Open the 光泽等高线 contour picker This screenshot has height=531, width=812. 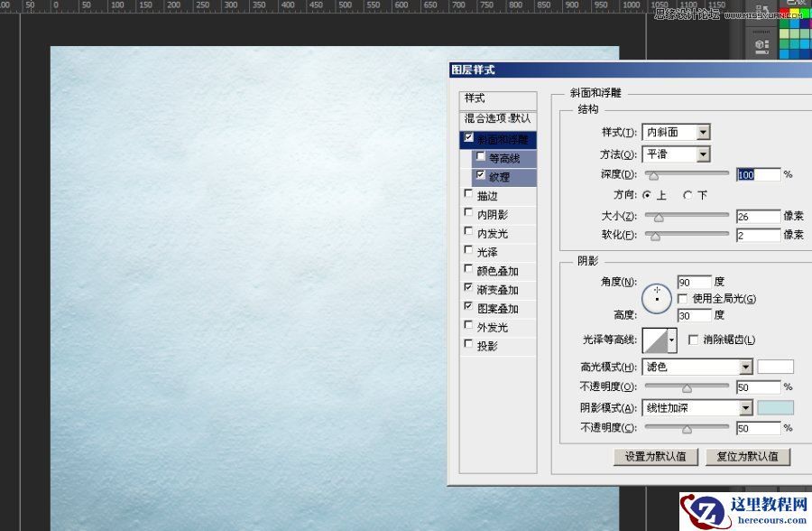point(658,340)
